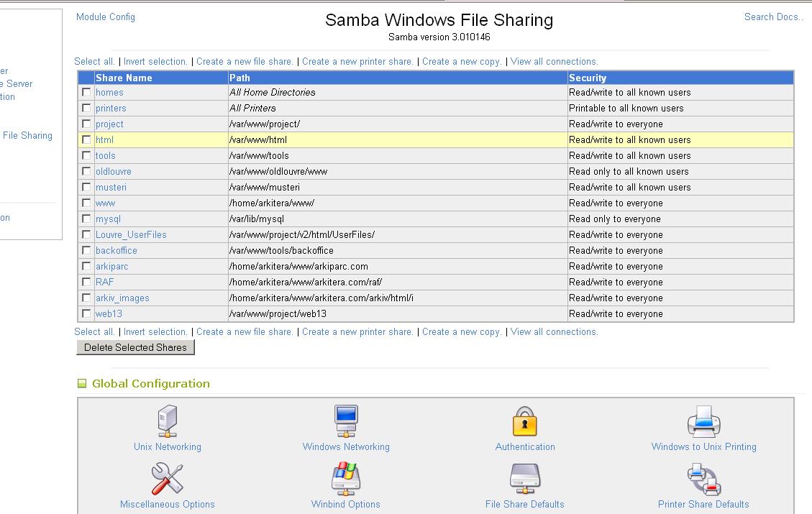Check the musteri share checkbox

86,187
